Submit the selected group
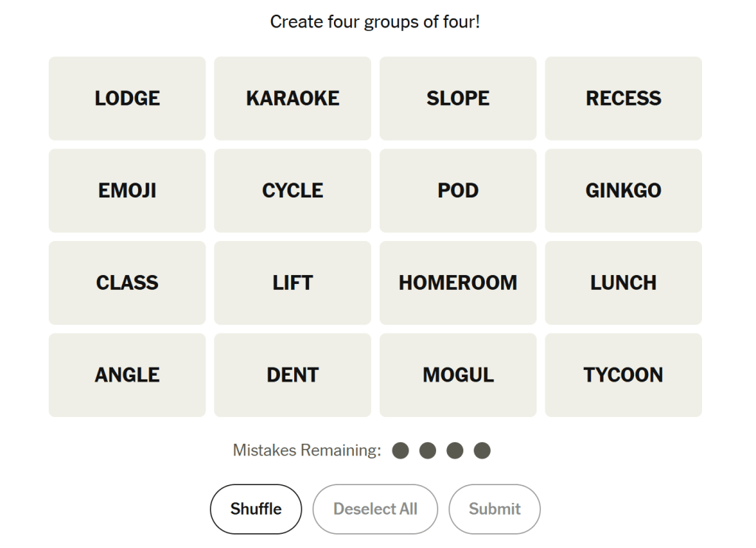The image size is (756, 548). pos(494,509)
